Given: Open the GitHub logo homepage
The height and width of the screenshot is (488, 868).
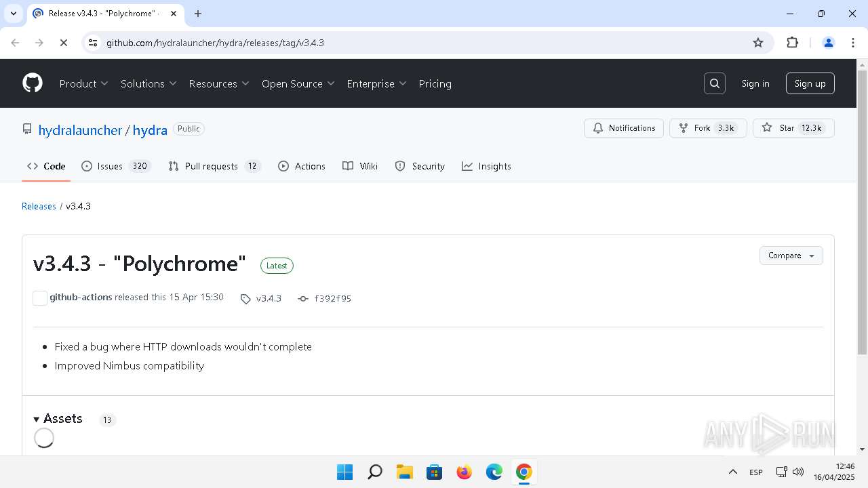Looking at the screenshot, I should pyautogui.click(x=33, y=83).
